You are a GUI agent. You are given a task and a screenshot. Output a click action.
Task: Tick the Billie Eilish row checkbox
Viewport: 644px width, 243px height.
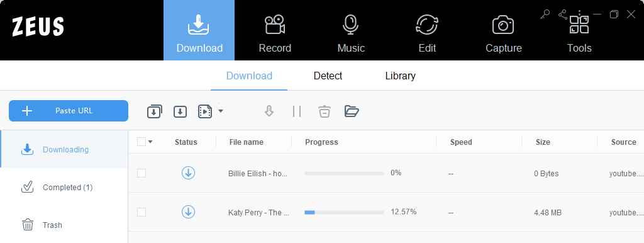tap(142, 173)
